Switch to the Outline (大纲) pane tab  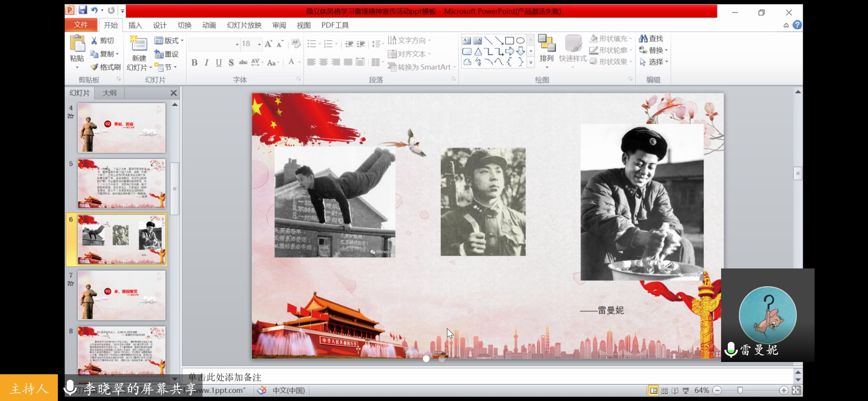[x=109, y=93]
